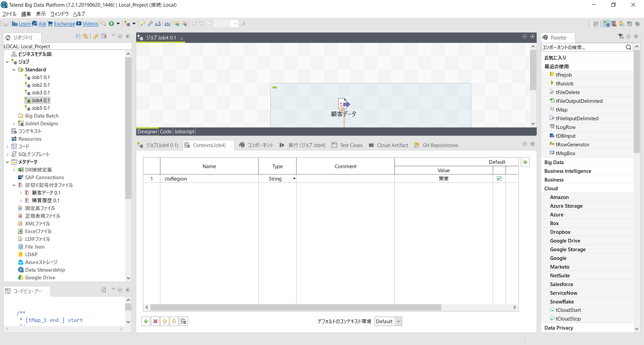Expand the Joblet Designs node
The image size is (644, 345).
click(x=14, y=123)
